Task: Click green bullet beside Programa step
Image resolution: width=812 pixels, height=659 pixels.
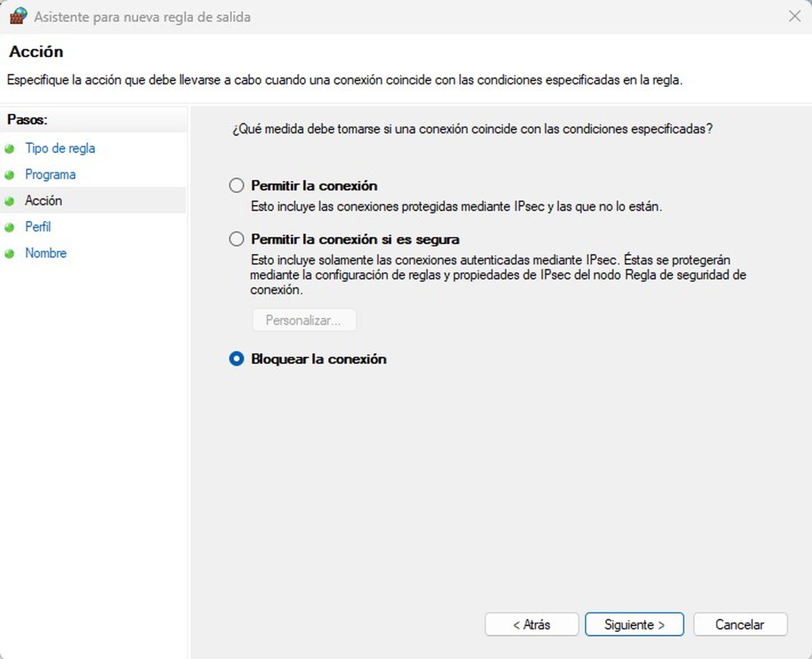Action: point(10,175)
